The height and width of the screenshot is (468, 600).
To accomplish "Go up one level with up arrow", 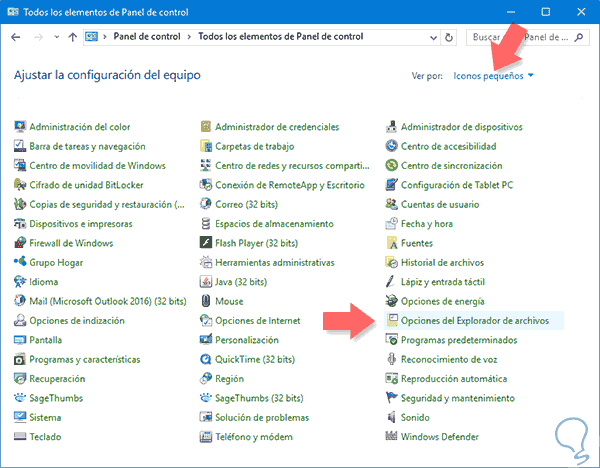I will pyautogui.click(x=72, y=37).
